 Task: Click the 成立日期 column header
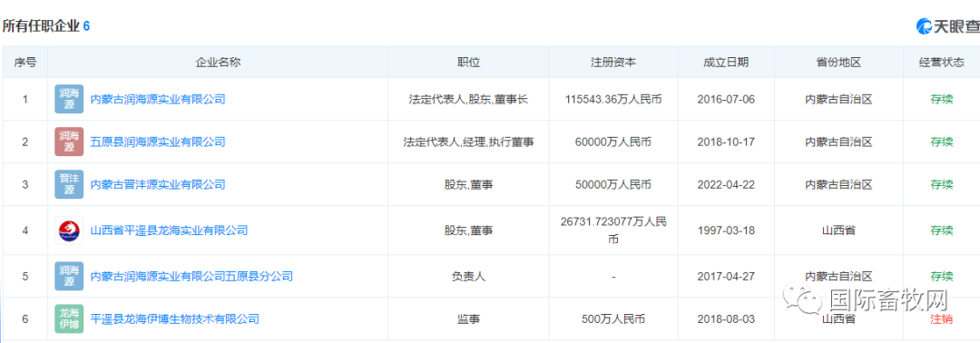(x=726, y=63)
